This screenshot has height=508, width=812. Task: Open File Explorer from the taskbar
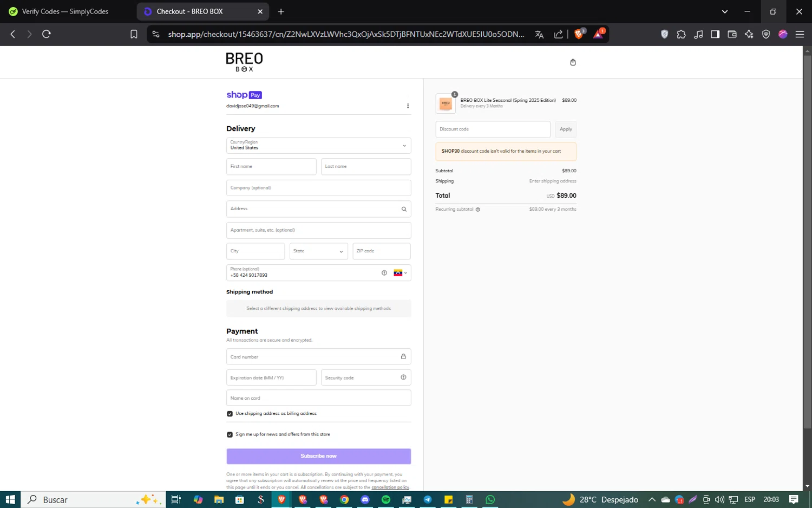point(219,500)
